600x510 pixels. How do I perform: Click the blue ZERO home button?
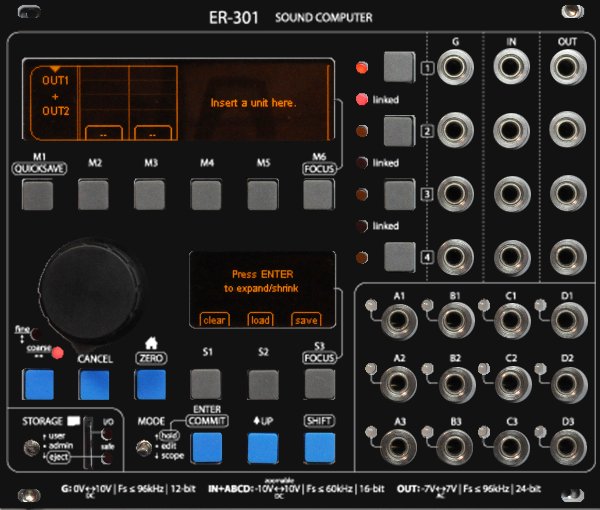click(x=151, y=384)
